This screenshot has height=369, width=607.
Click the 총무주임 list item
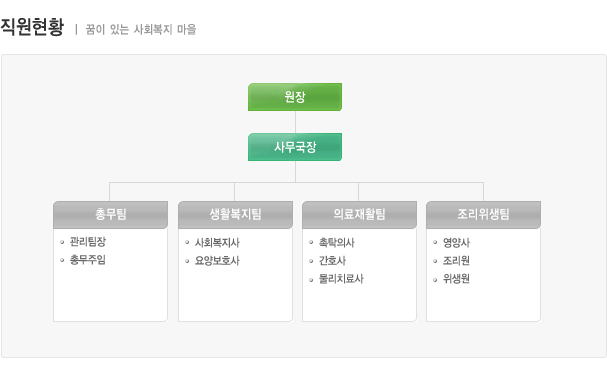(x=87, y=260)
